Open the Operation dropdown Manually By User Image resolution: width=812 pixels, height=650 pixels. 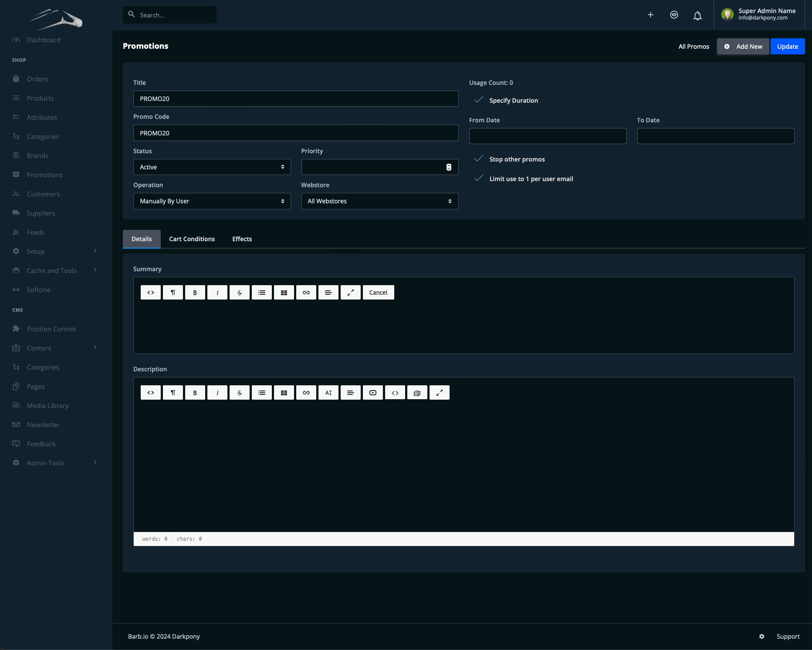click(212, 201)
